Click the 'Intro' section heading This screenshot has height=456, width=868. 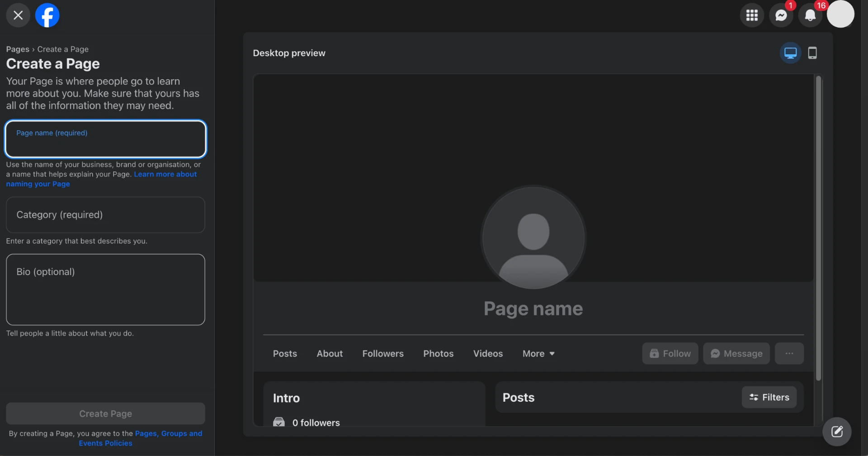pyautogui.click(x=286, y=398)
